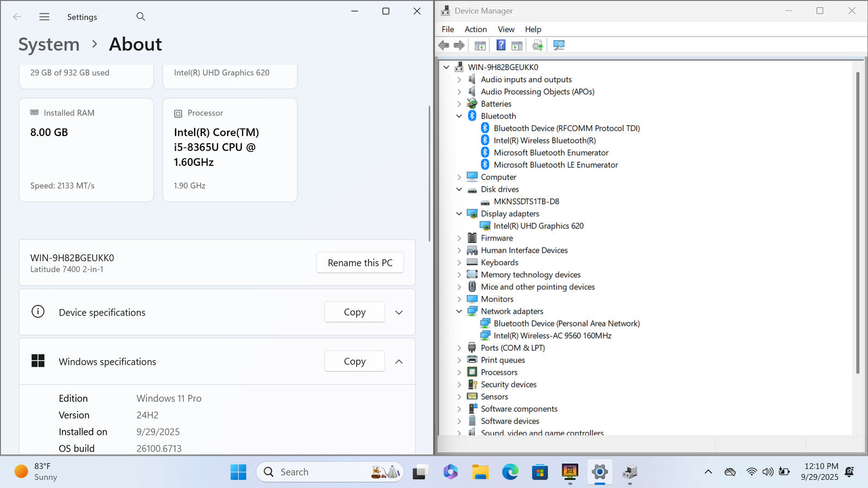The height and width of the screenshot is (488, 868).
Task: Open File Explorer from the taskbar
Action: coord(480,472)
